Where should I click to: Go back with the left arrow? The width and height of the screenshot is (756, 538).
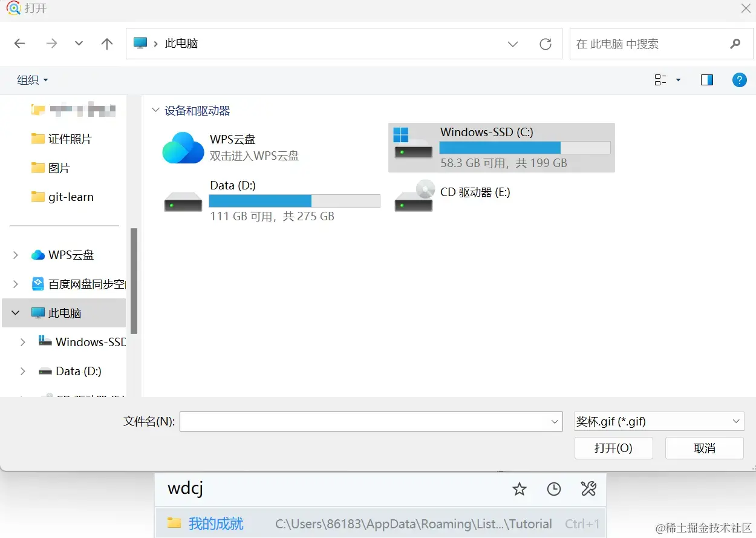pyautogui.click(x=19, y=44)
